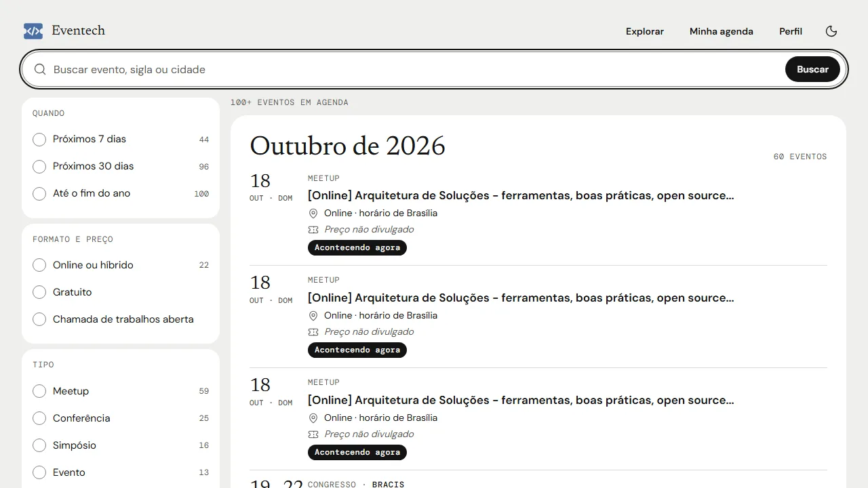Click the count 96 beside Próximos 30 dias

click(204, 167)
